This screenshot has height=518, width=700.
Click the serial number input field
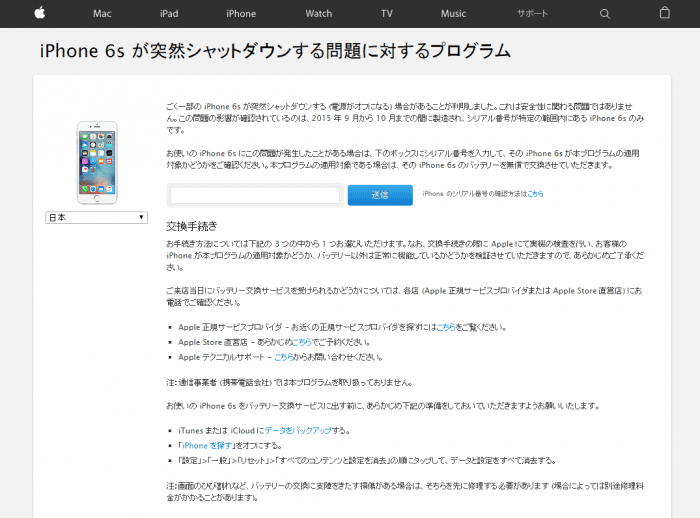click(x=255, y=195)
